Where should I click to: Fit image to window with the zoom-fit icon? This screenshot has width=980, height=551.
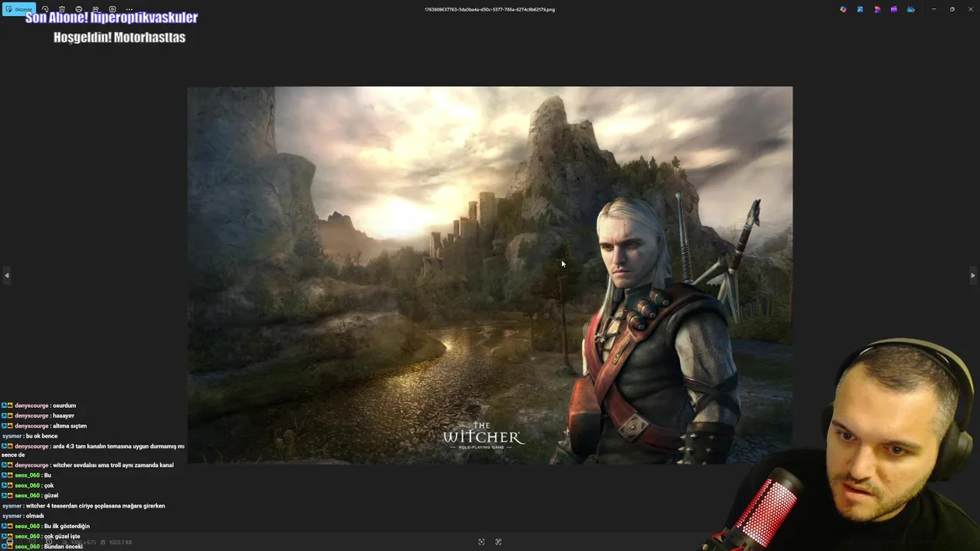482,542
